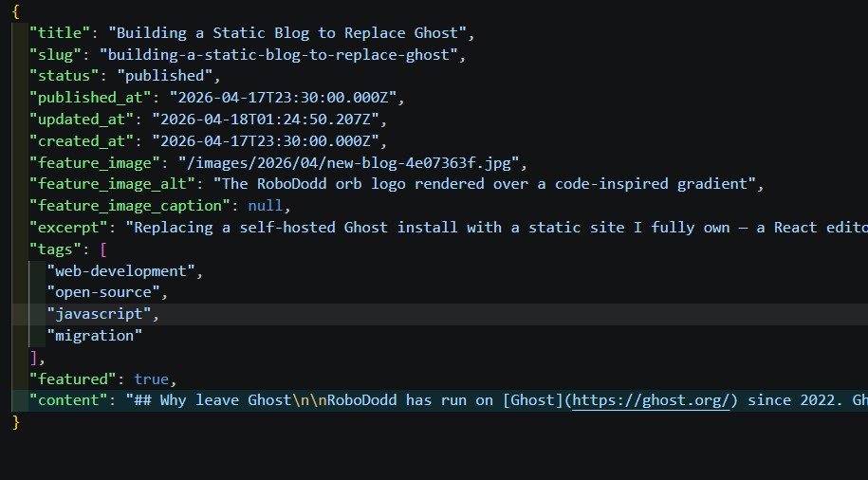Click the "tags" key
868x480 pixels.
tap(55, 249)
